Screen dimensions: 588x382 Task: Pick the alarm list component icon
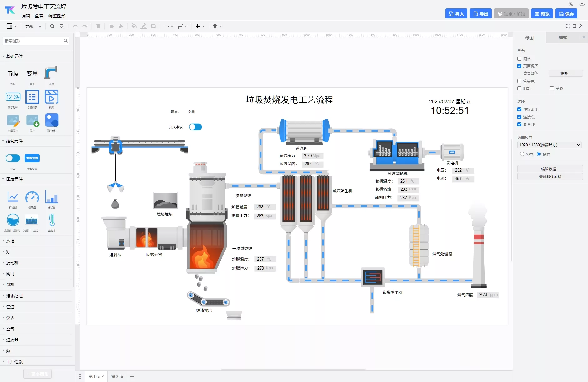click(32, 97)
